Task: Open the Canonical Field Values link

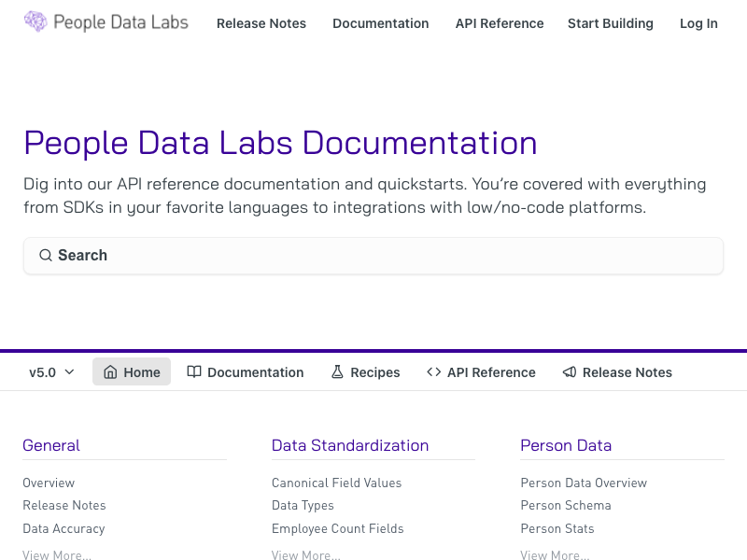Action: [336, 483]
